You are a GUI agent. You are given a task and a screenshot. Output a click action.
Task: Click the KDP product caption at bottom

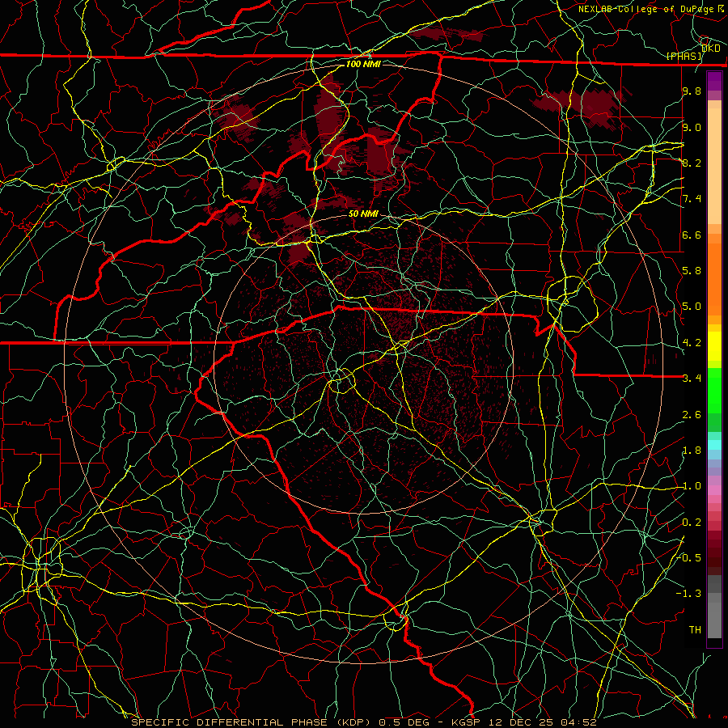coord(364,722)
